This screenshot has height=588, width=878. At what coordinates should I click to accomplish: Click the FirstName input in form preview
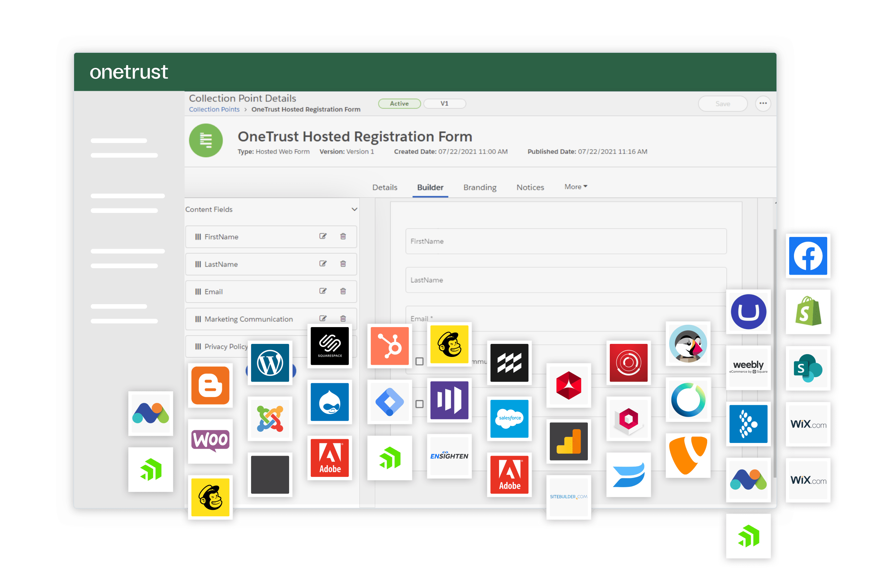click(566, 241)
